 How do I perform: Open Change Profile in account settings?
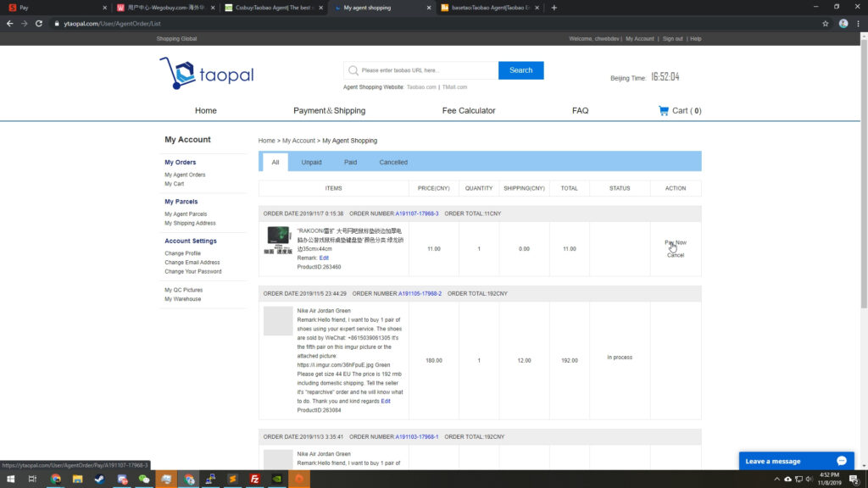[183, 253]
